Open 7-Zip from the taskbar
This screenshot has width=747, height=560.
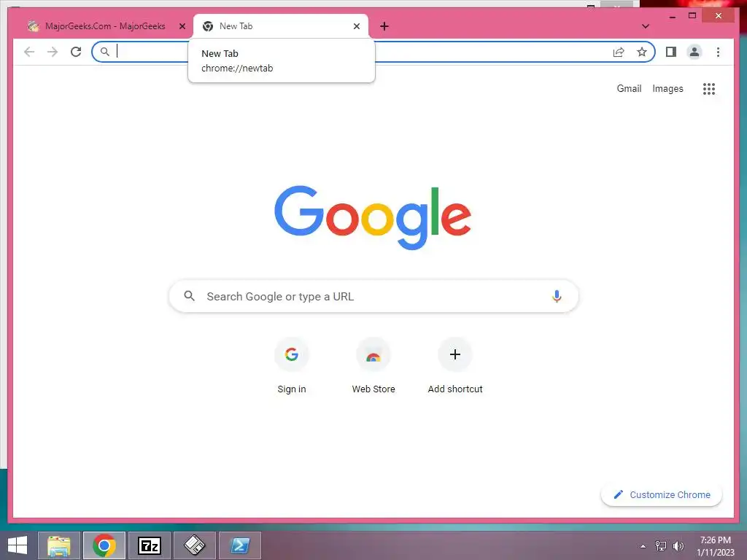tap(149, 545)
